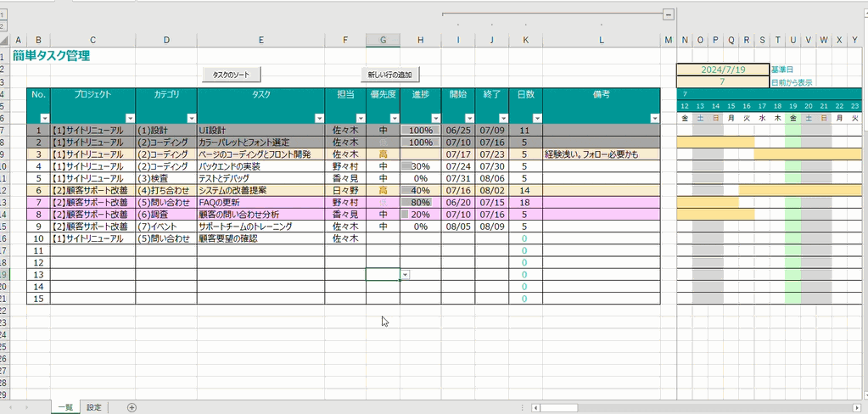Click the テストとデバッグ task cell
The width and height of the screenshot is (868, 414).
pyautogui.click(x=260, y=179)
